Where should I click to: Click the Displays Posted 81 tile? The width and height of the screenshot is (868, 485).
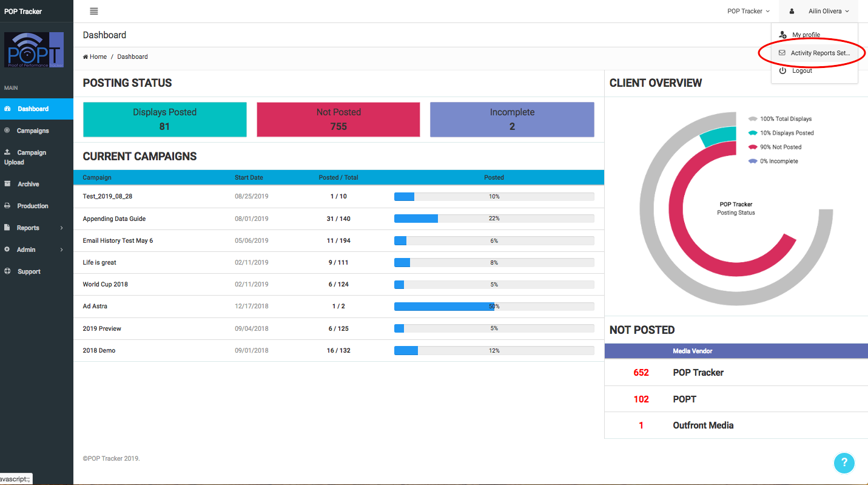(165, 120)
